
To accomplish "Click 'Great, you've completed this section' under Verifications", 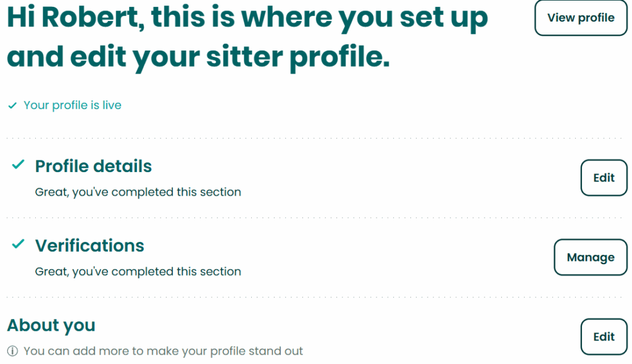I will [138, 271].
